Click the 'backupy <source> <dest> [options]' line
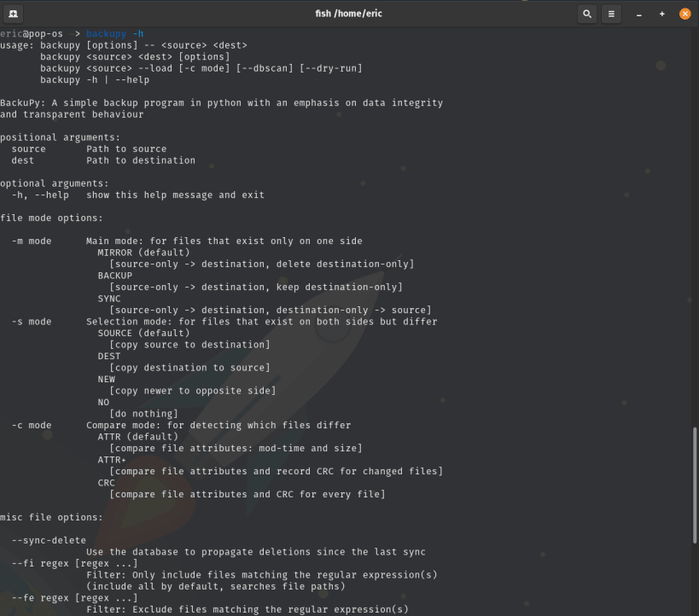 tap(135, 57)
